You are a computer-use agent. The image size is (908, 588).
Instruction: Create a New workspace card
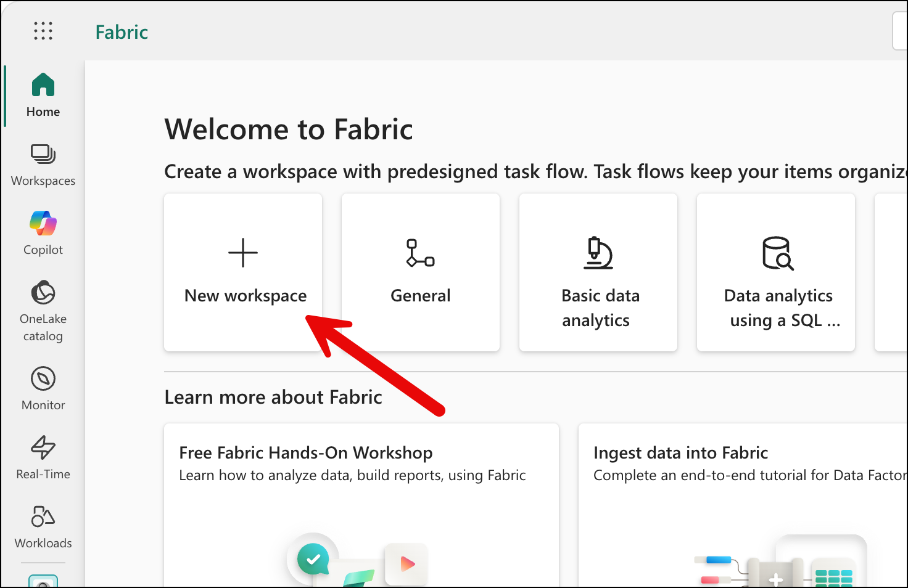coord(243,272)
